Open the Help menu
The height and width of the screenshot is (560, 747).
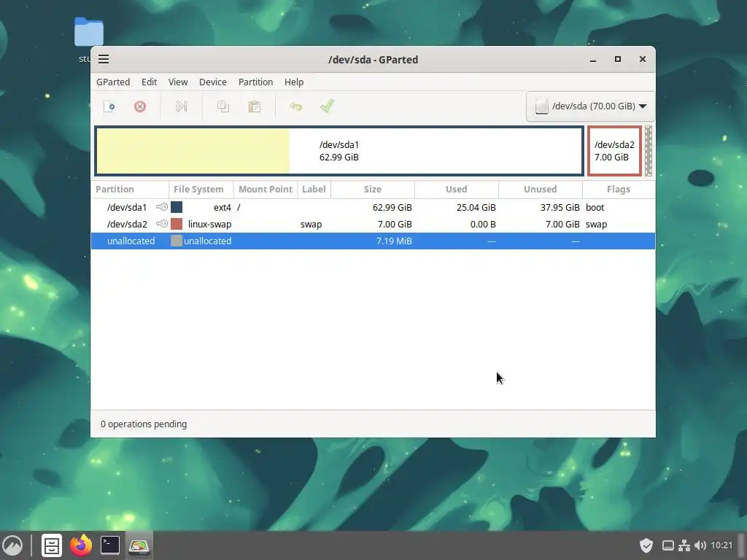pyautogui.click(x=294, y=82)
